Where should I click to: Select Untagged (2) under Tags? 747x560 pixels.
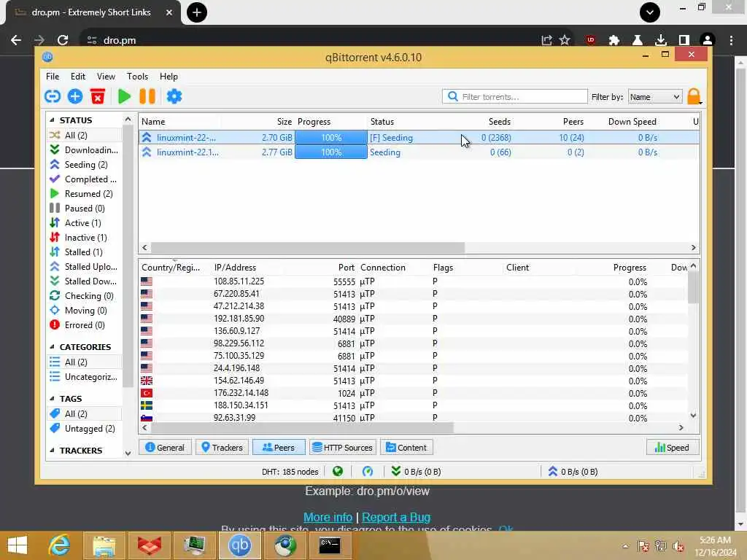click(84, 428)
